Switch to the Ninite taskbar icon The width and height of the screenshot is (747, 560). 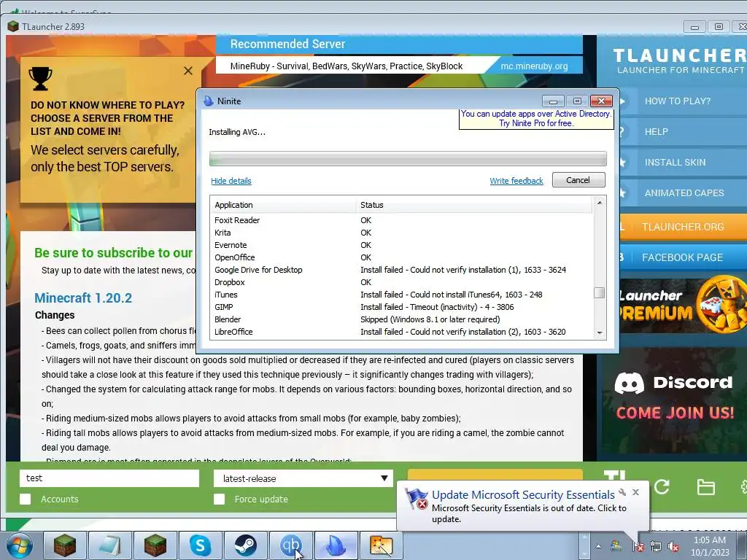[336, 545]
